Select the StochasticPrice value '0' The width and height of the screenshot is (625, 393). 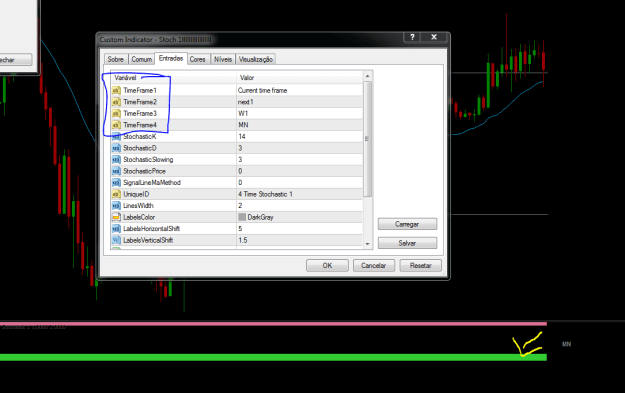300,171
